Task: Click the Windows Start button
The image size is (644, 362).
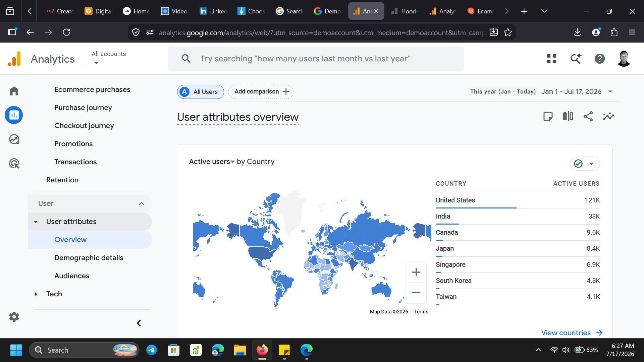Action: tap(16, 350)
